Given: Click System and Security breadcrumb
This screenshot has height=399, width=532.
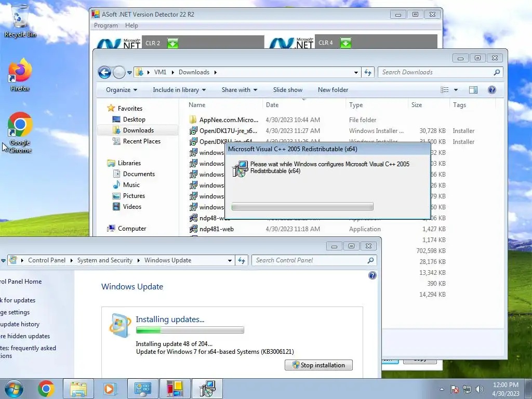Looking at the screenshot, I should coord(104,260).
